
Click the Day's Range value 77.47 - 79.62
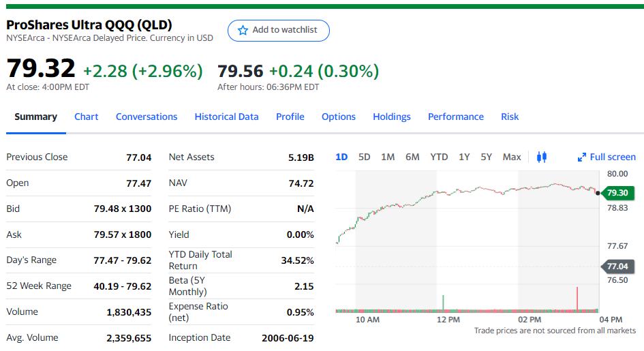pyautogui.click(x=123, y=260)
